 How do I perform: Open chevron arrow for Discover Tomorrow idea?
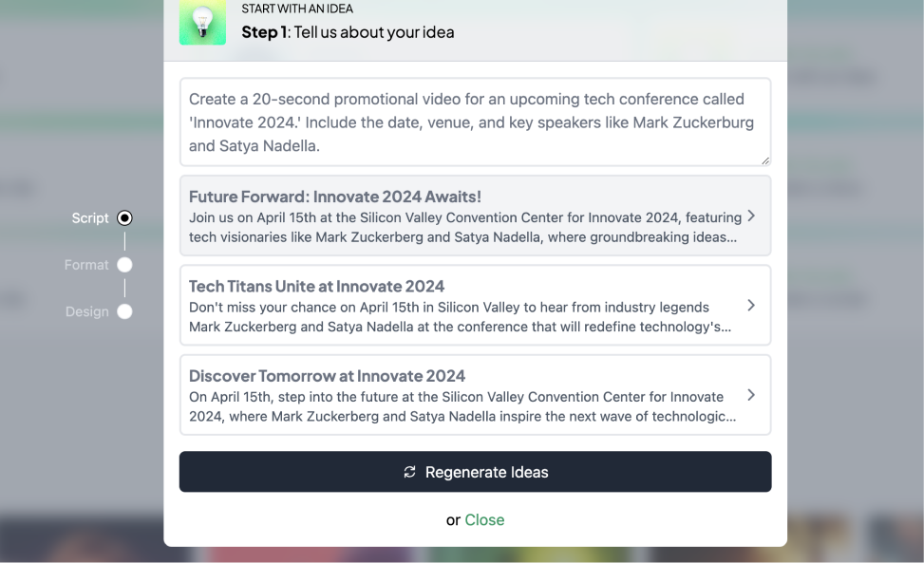[x=751, y=395]
